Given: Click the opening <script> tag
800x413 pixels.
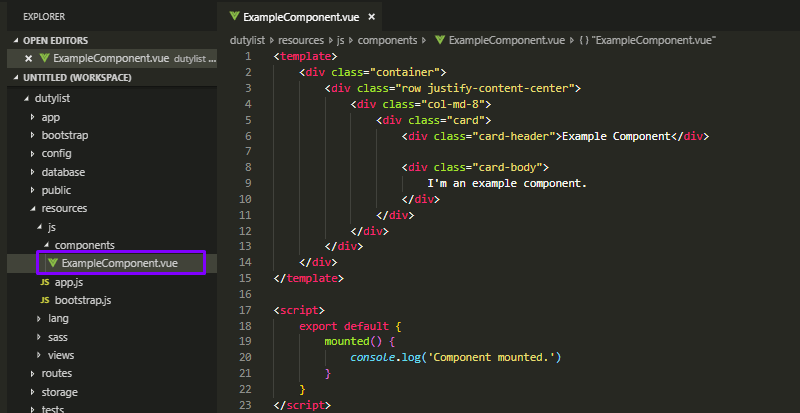Looking at the screenshot, I should [x=299, y=310].
